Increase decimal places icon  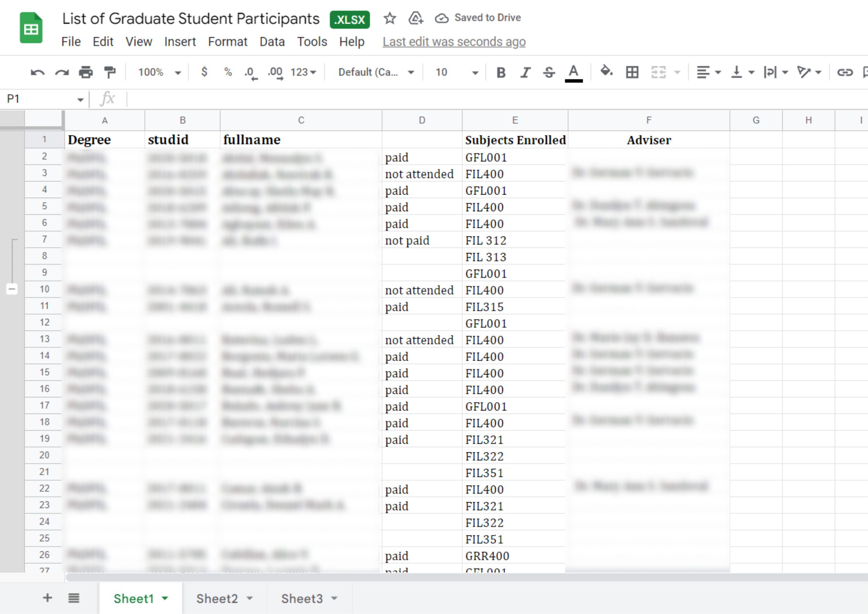[275, 73]
